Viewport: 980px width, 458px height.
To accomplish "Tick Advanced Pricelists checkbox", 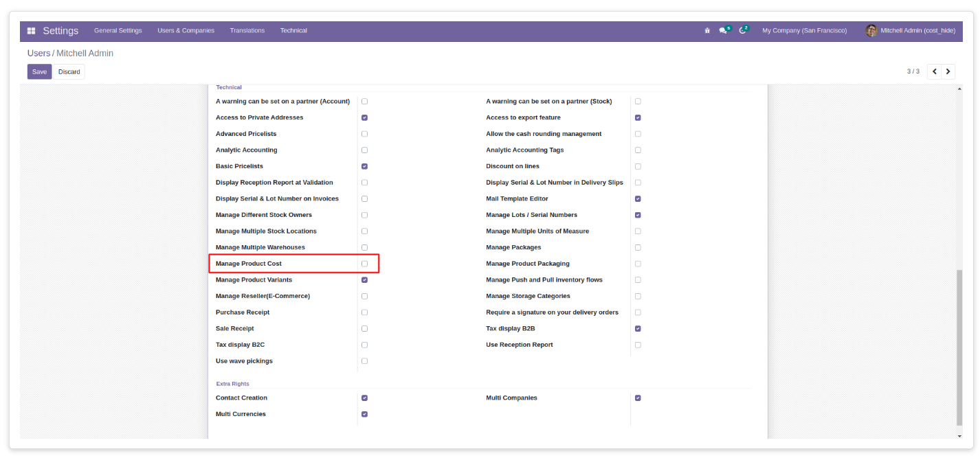I will (364, 134).
